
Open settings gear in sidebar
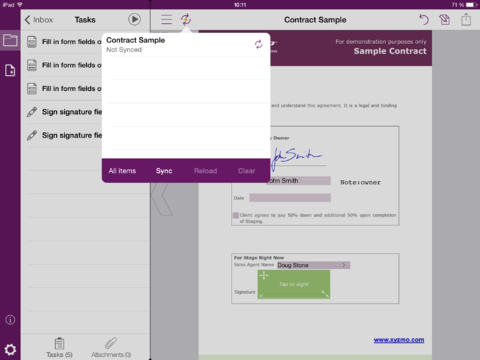[x=10, y=350]
